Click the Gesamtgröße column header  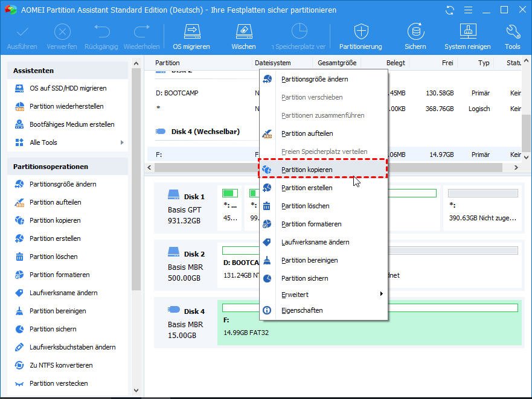tap(337, 63)
